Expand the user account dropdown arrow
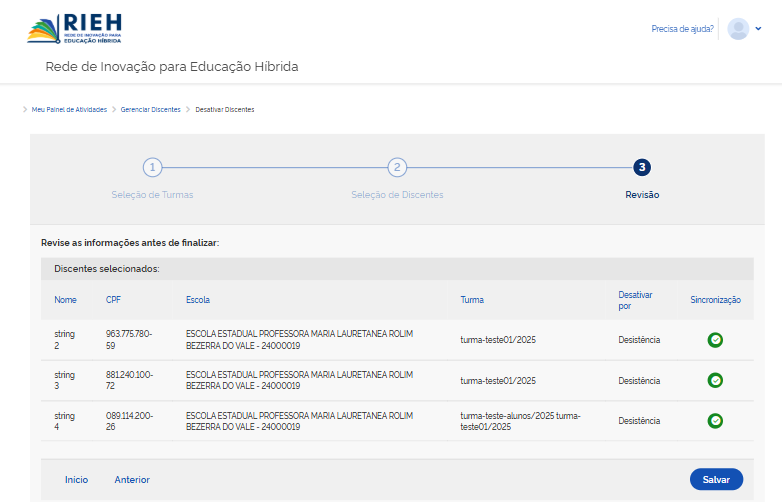The width and height of the screenshot is (782, 502). pos(758,29)
